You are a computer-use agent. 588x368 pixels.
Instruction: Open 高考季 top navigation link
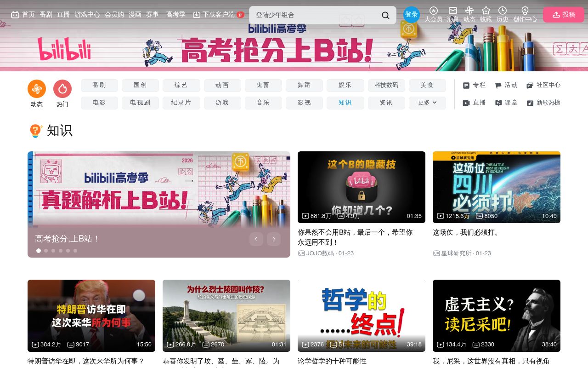click(176, 15)
